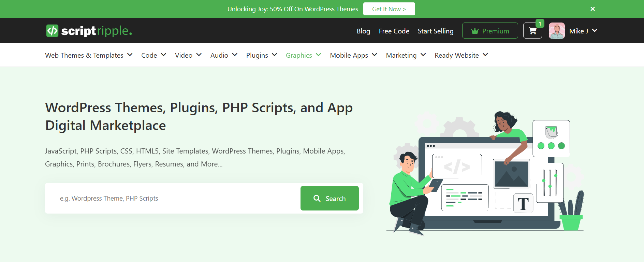Open the Ready Website menu
The image size is (644, 262).
[x=457, y=55]
